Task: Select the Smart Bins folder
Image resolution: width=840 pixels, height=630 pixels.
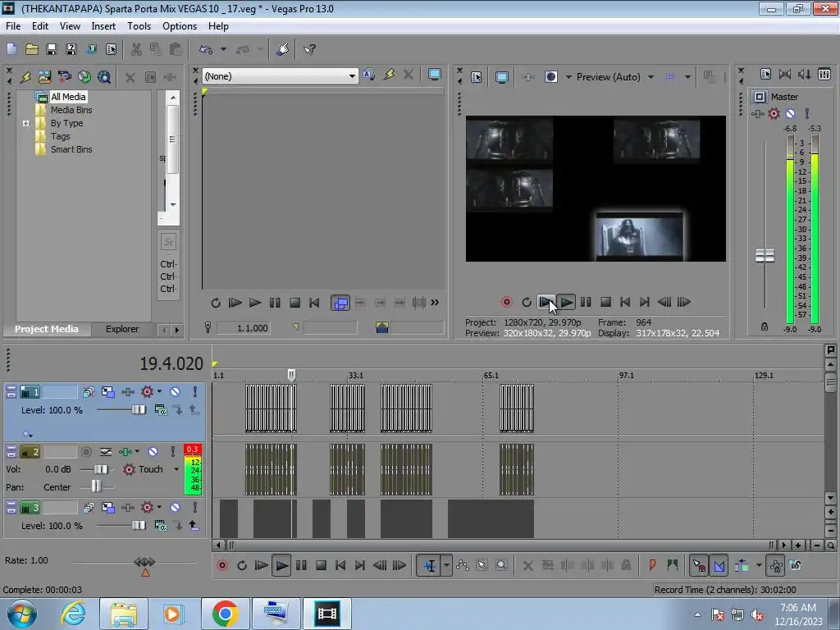Action: click(x=71, y=149)
